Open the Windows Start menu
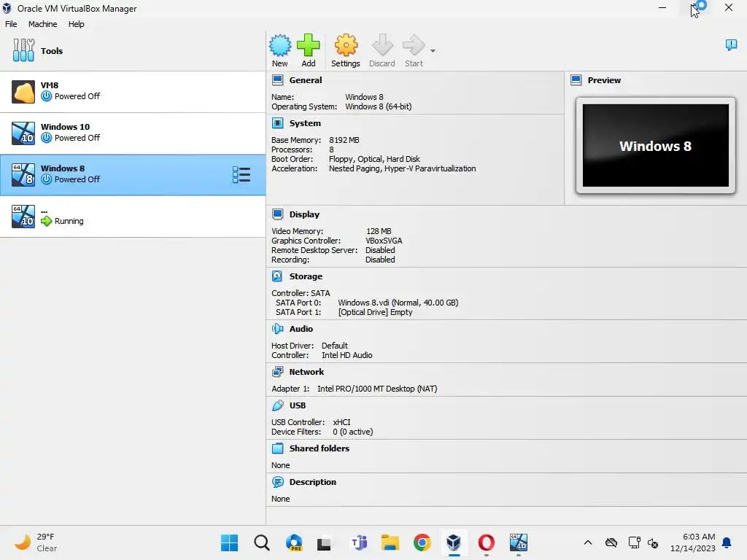The height and width of the screenshot is (560, 747). click(230, 542)
